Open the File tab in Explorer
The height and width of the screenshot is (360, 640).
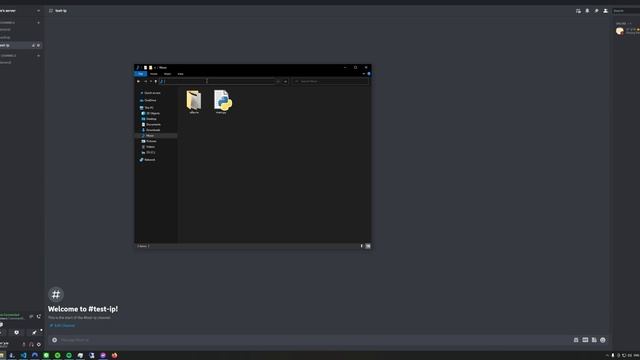(x=140, y=74)
